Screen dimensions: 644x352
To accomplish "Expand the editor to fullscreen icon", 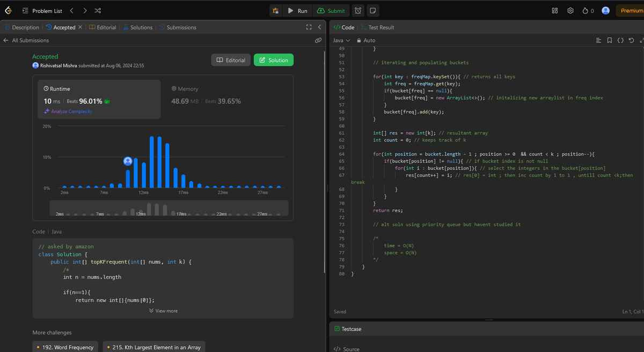I will 641,40.
